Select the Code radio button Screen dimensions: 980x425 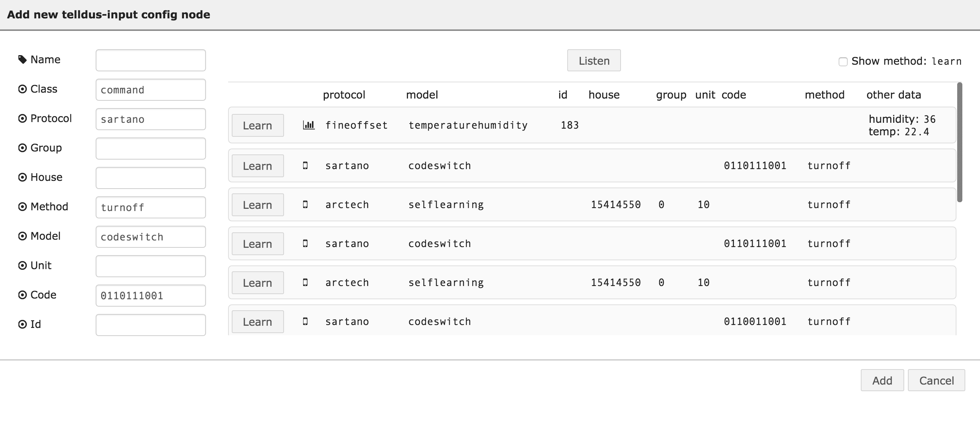22,294
